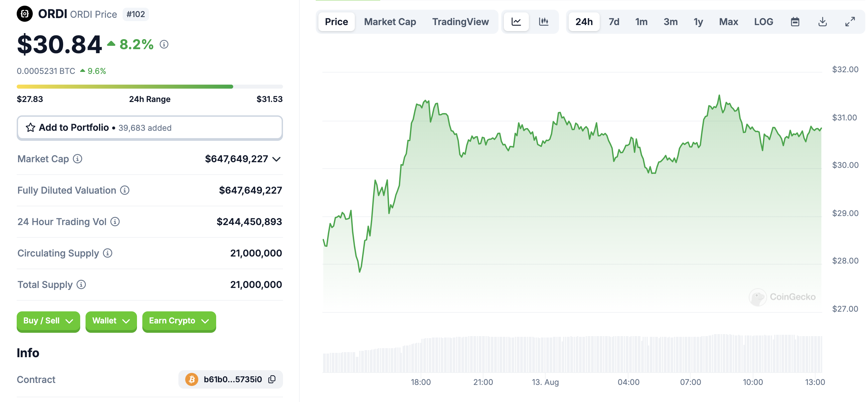
Task: Select the 1y time range
Action: tap(698, 22)
